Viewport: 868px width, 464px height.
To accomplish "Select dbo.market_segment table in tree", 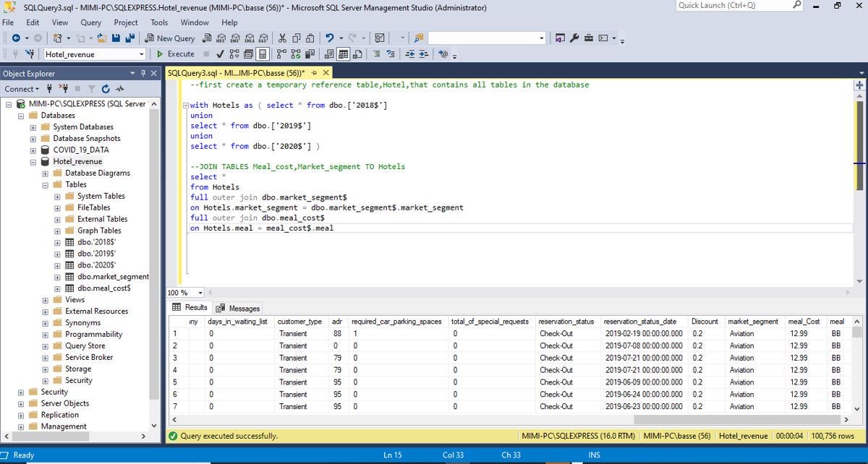I will click(113, 277).
